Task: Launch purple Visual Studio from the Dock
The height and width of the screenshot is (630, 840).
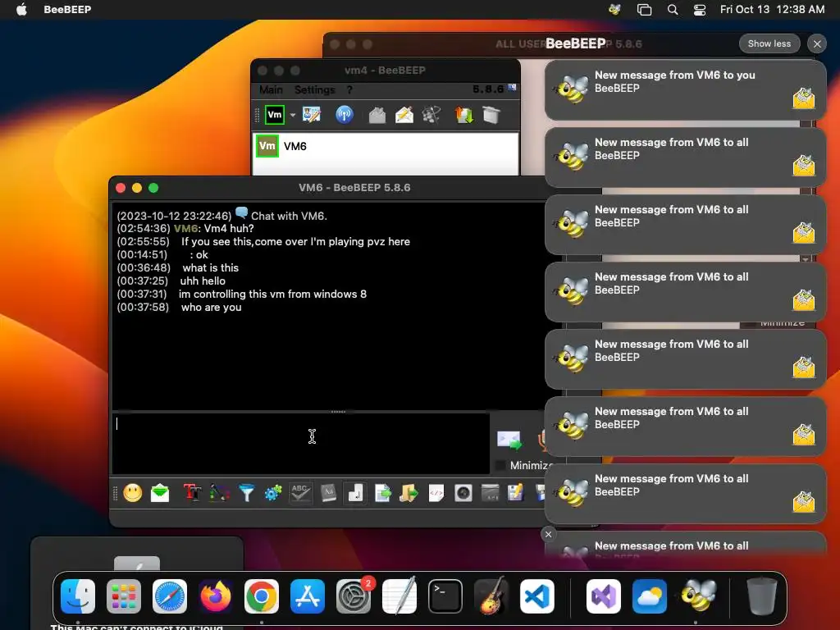Action: point(604,596)
